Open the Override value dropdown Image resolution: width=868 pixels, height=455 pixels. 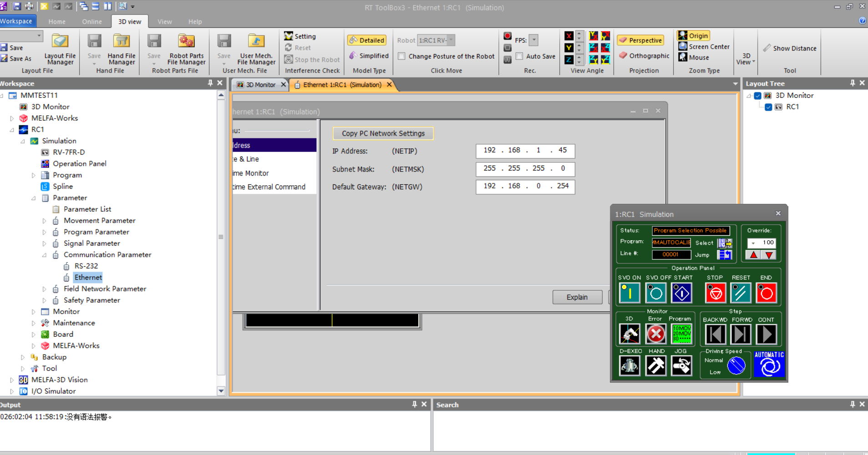click(753, 243)
